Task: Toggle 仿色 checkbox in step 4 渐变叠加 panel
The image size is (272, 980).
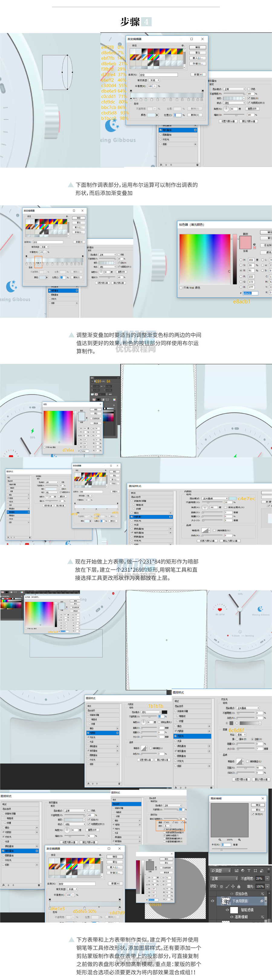Action: click(249, 89)
